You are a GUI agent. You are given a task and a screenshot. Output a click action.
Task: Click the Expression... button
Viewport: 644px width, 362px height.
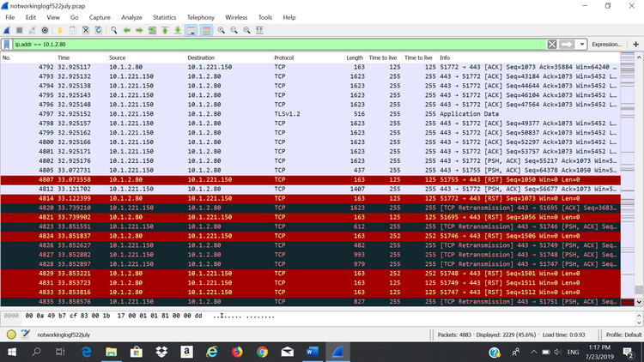[x=607, y=44]
